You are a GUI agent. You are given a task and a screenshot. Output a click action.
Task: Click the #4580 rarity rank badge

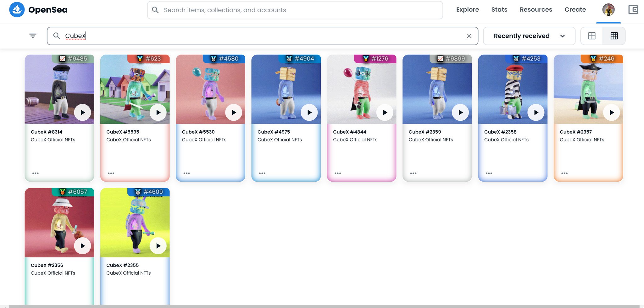click(224, 58)
